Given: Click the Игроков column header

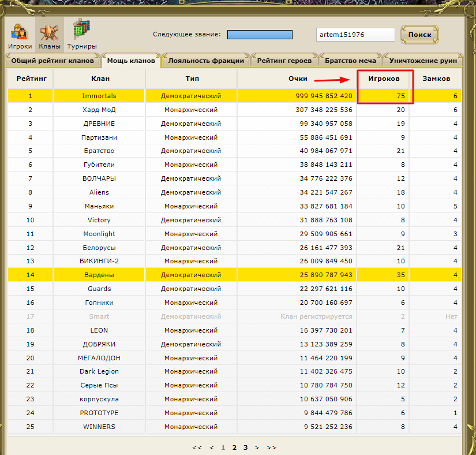Looking at the screenshot, I should point(384,79).
